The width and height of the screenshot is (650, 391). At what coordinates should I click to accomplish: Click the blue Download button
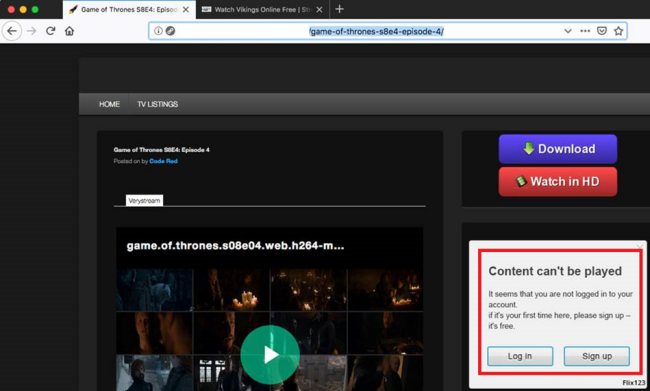click(x=558, y=149)
